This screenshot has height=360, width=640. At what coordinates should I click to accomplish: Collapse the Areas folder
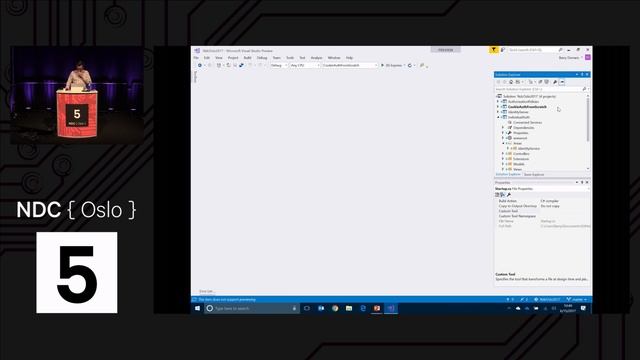(503, 143)
